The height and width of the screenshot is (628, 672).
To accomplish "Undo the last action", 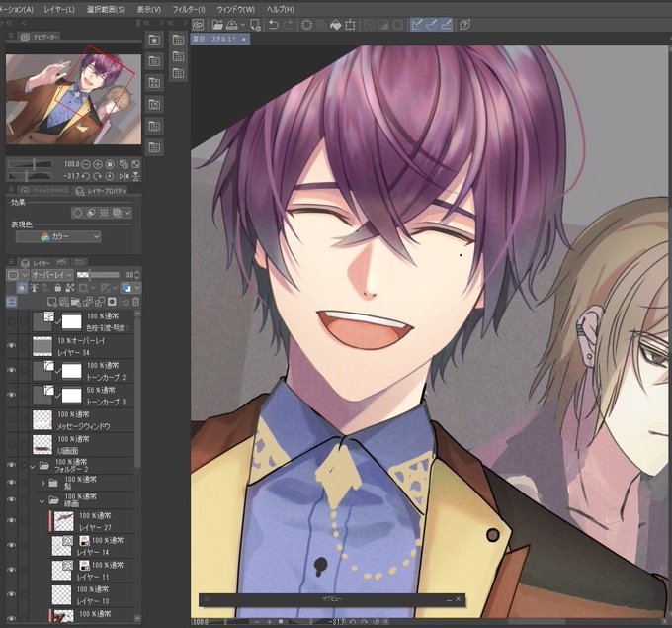I will pos(274,25).
